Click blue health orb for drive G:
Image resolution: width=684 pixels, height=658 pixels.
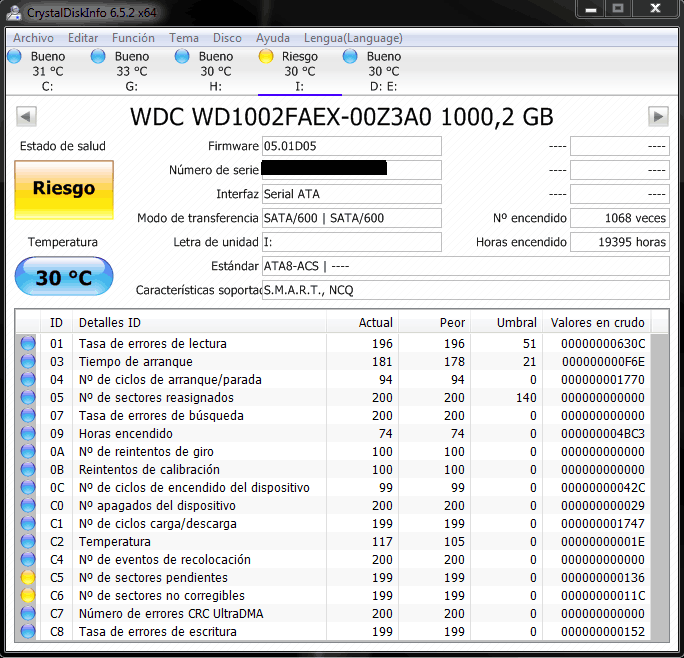98,56
